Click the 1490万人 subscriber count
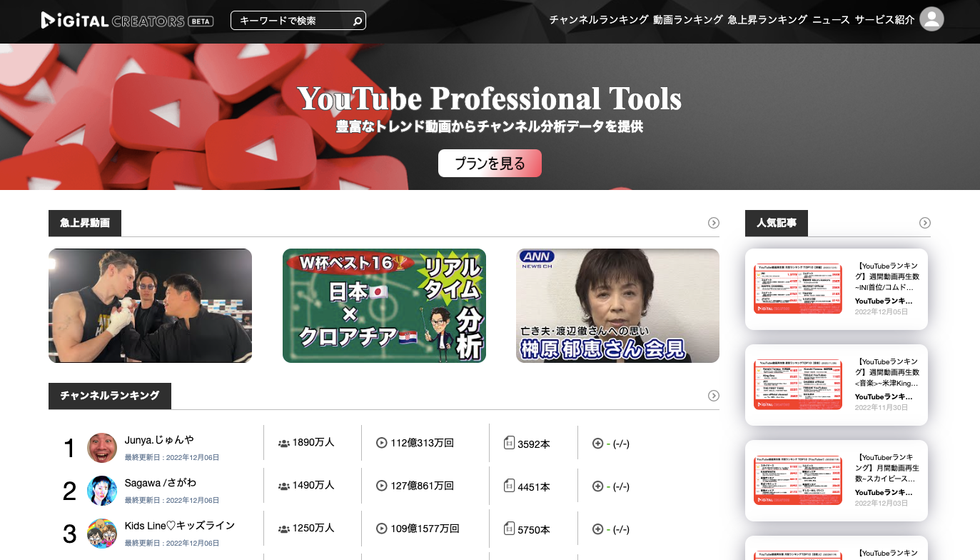Image resolution: width=980 pixels, height=560 pixels. [313, 486]
